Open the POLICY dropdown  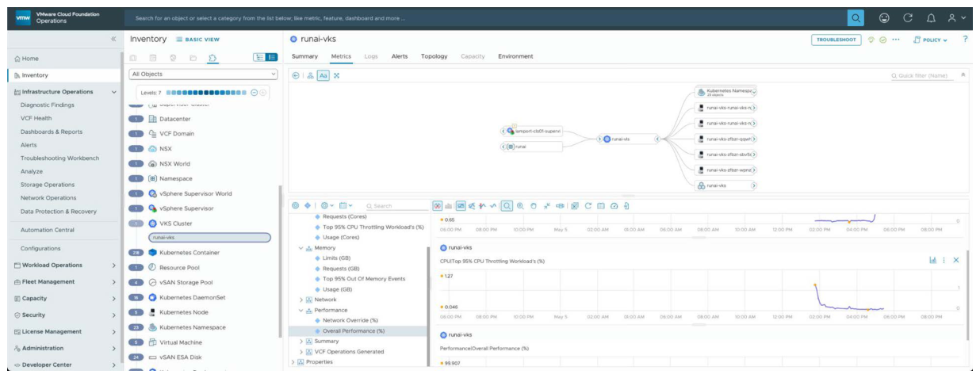(930, 40)
